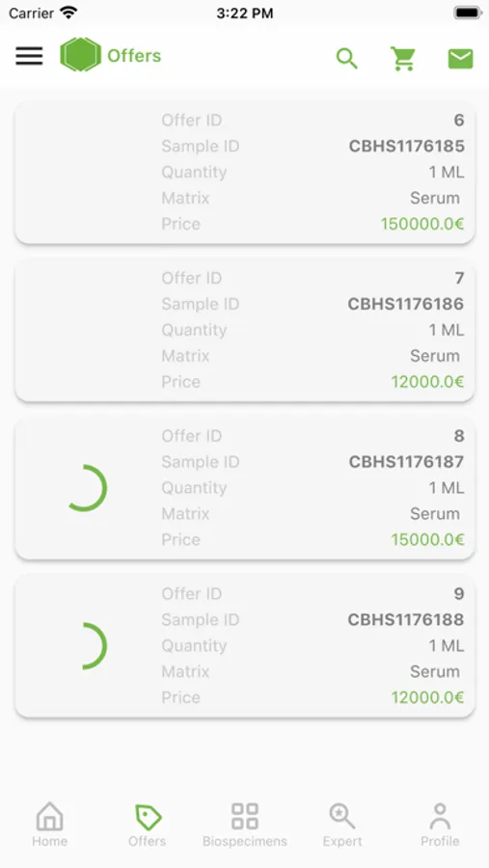Select sample ID CBHS1176187

point(406,462)
